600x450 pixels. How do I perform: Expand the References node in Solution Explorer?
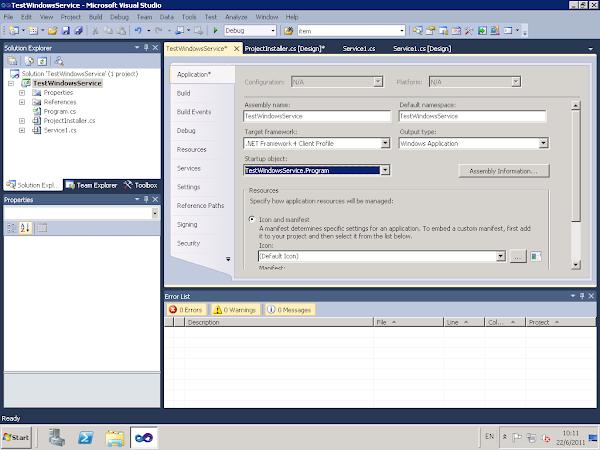tap(22, 102)
